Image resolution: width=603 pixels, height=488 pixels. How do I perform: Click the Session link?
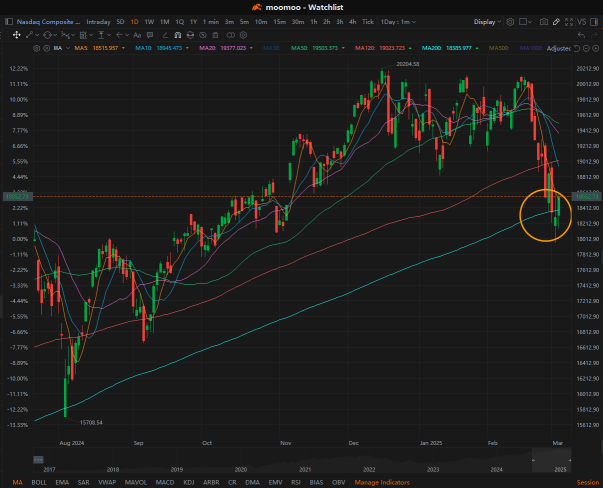tap(588, 482)
